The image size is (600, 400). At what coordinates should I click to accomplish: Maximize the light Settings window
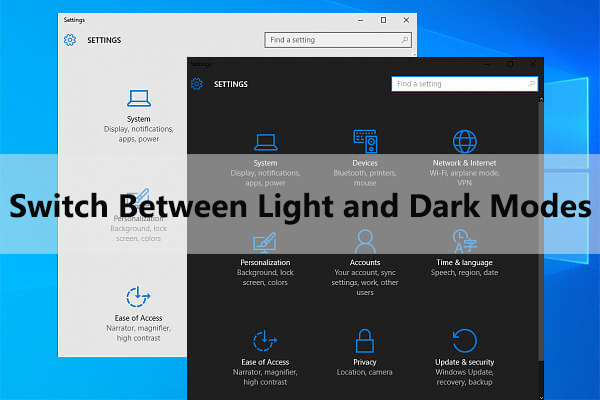(x=383, y=20)
